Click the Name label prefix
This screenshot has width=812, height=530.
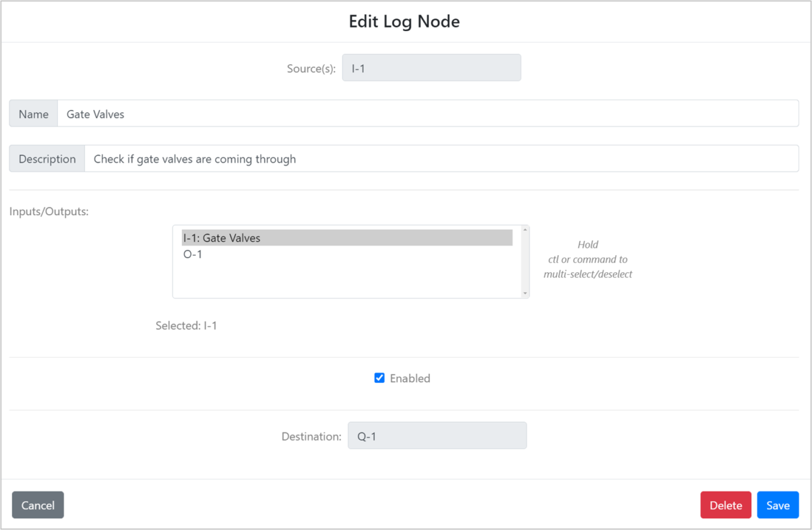[x=33, y=114]
